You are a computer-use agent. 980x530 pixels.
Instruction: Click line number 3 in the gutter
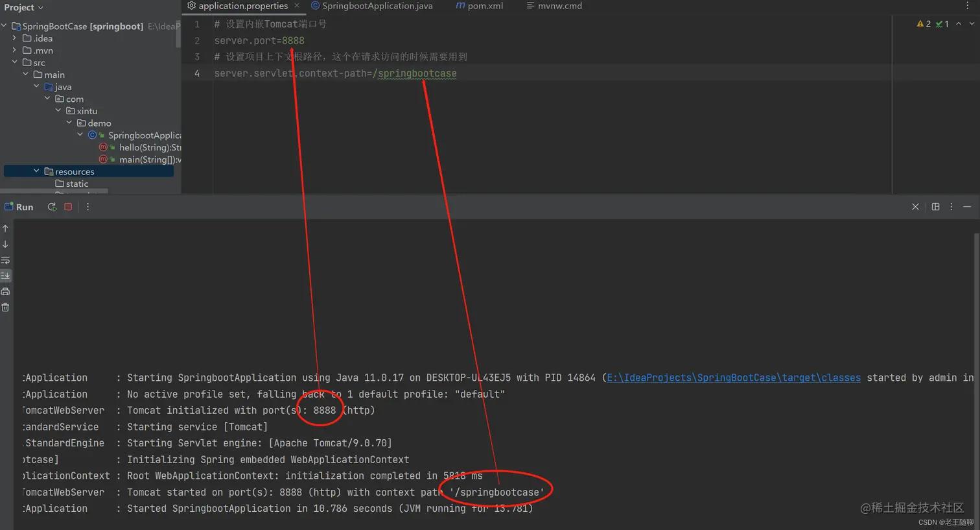(x=197, y=57)
